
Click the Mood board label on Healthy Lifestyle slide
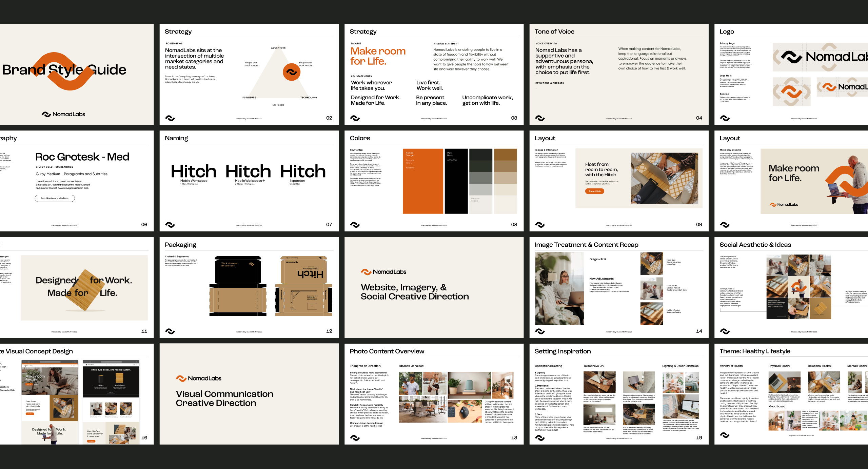[x=776, y=406]
